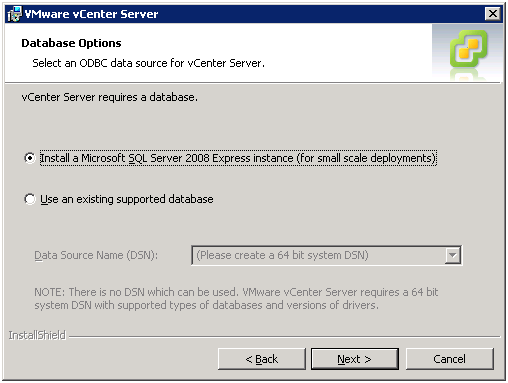The image size is (508, 383).
Task: Click 'Select an ODBC data source' subtitle text
Action: 149,63
